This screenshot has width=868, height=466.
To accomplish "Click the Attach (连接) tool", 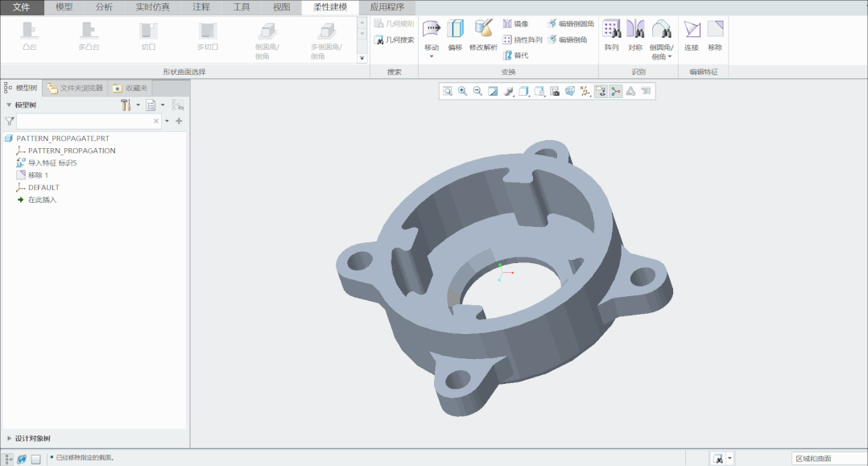I will click(x=692, y=35).
